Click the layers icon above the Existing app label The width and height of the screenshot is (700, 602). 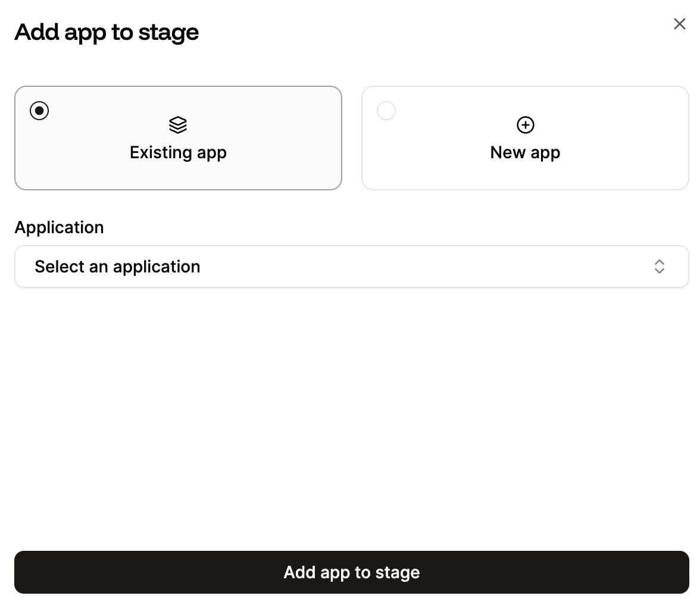coord(178,125)
